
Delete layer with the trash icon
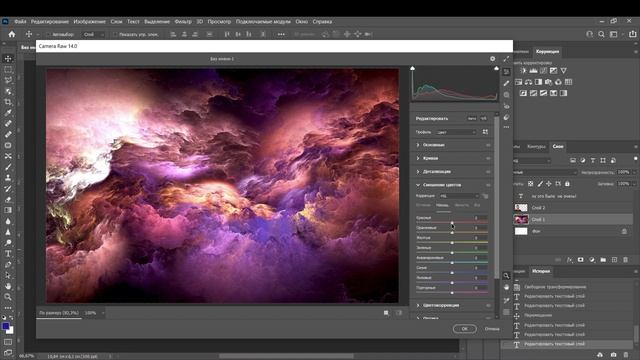pyautogui.click(x=625, y=260)
